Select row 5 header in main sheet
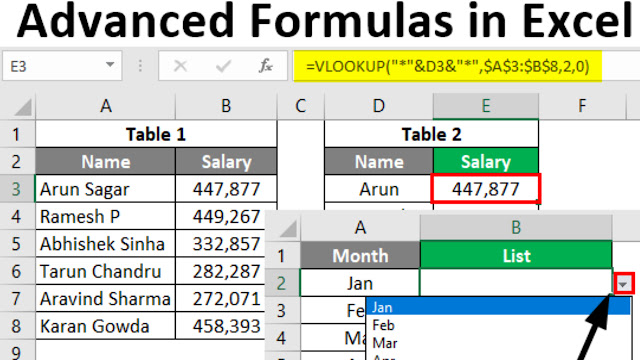Screen dimensions: 640x360 click(x=16, y=244)
